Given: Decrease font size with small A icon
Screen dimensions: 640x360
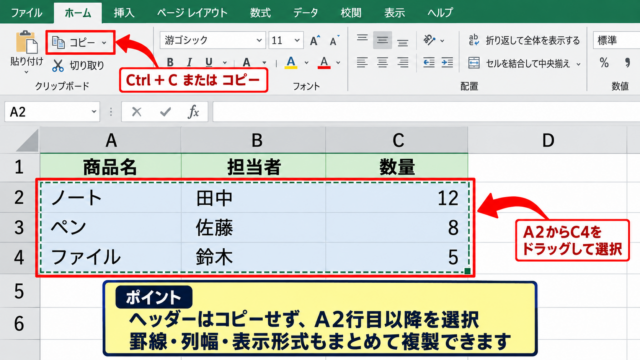Looking at the screenshot, I should coord(334,41).
